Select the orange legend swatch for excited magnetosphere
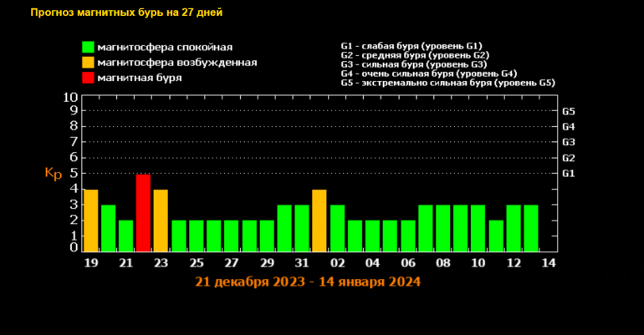Image resolution: width=644 pixels, height=335 pixels. (x=88, y=63)
